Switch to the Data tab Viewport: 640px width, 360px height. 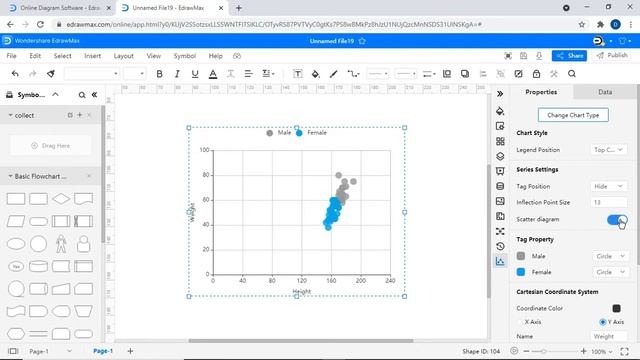coord(605,92)
